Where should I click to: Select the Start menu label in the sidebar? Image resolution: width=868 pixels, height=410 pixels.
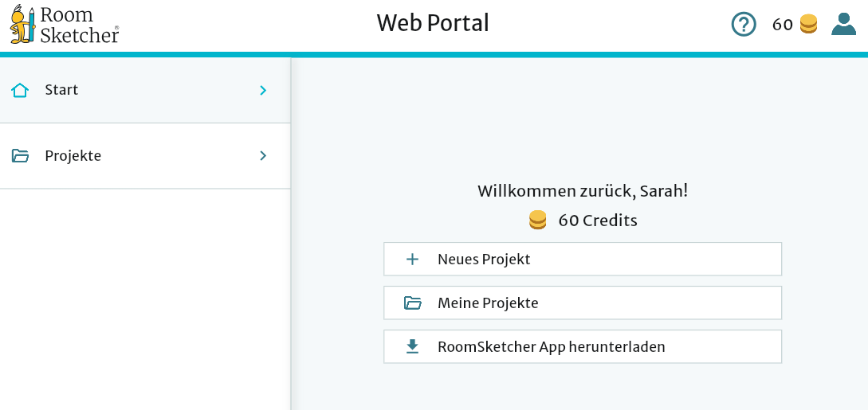pos(61,89)
